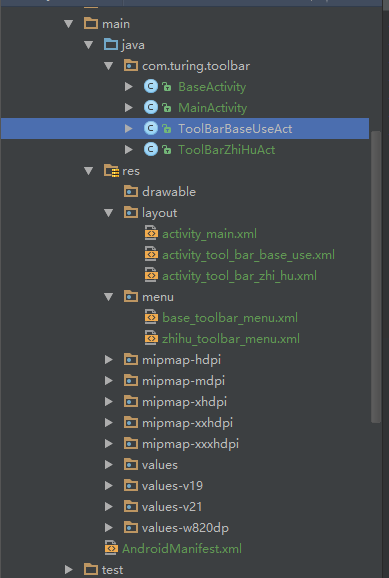Expand the mipmap-mdpi folder arrow
This screenshot has width=389, height=578.
point(109,381)
